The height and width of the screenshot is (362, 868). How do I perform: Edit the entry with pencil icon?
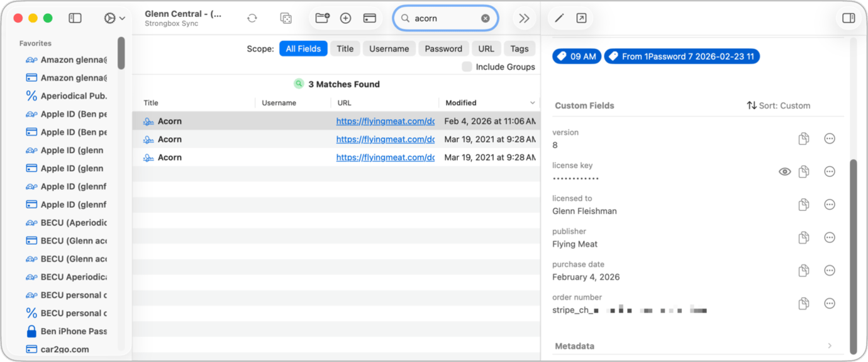coord(559,18)
